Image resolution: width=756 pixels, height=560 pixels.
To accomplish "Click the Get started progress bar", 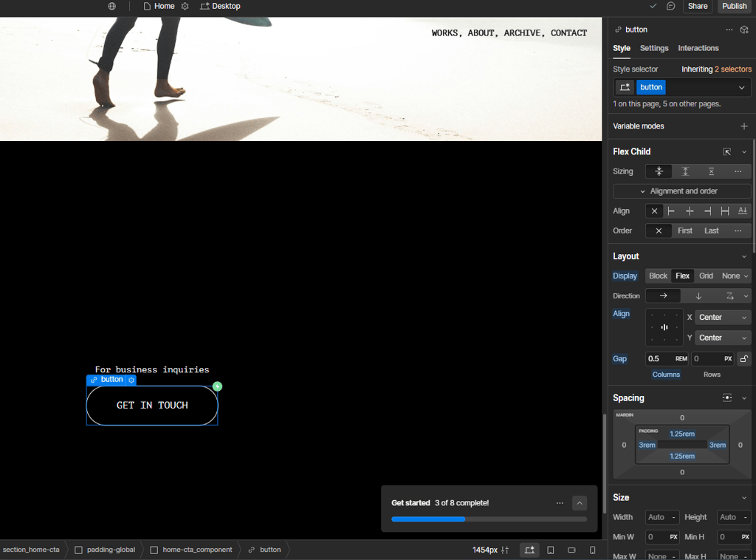I will click(x=489, y=519).
